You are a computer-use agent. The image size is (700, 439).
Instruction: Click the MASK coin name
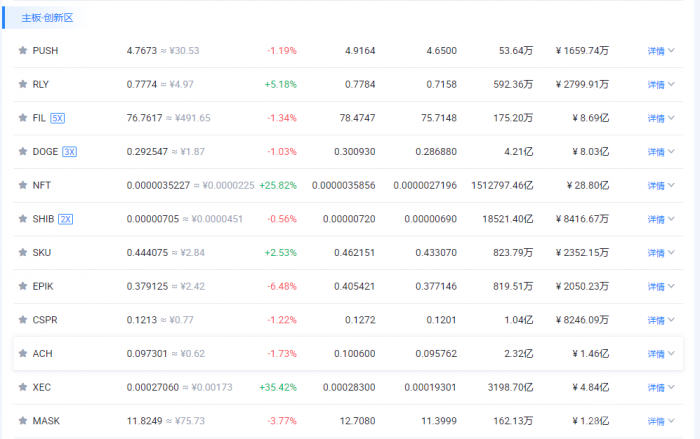(46, 421)
